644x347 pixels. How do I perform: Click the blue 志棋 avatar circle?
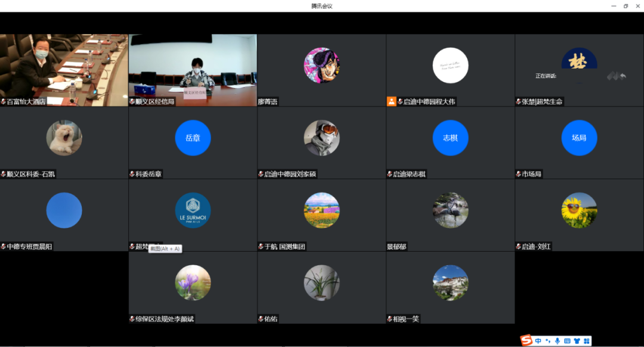pos(450,138)
